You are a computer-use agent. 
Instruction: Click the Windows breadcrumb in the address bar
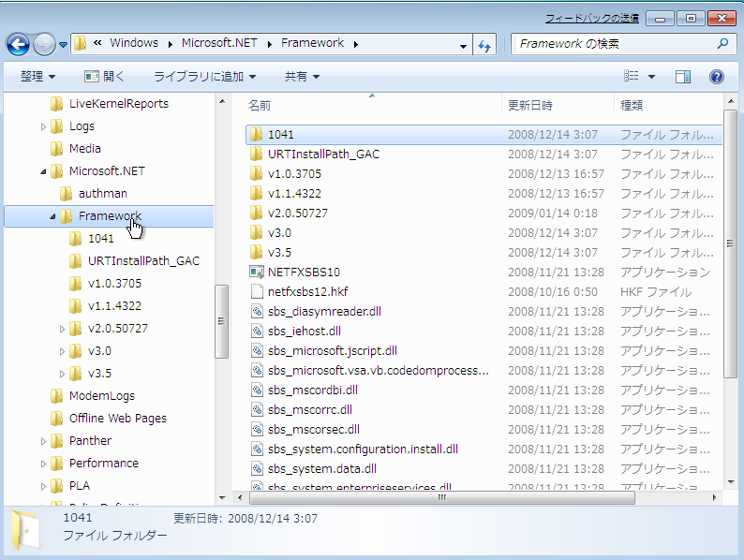coord(134,43)
